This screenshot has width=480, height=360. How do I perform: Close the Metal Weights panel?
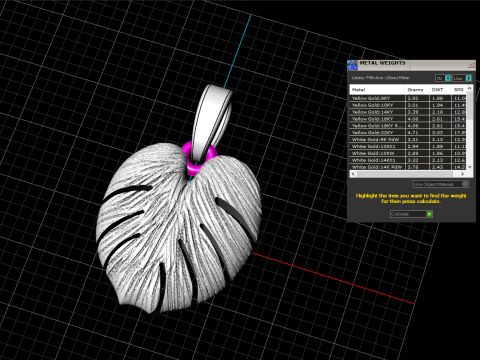pyautogui.click(x=471, y=64)
